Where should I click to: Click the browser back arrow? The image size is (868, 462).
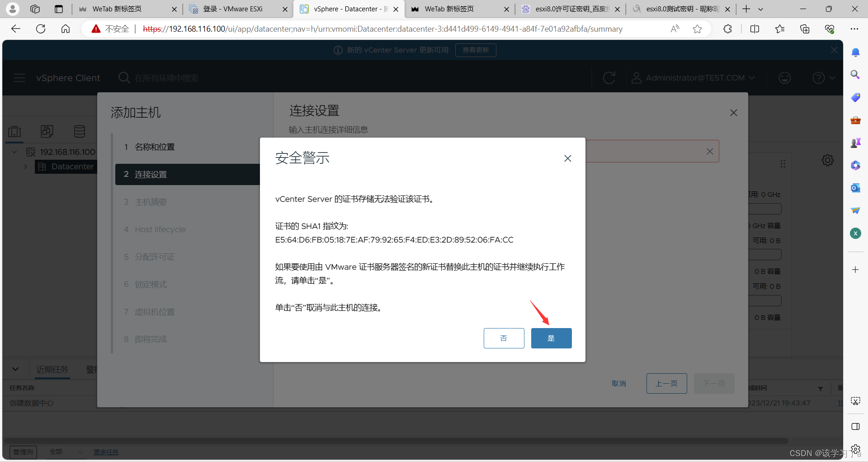[16, 29]
